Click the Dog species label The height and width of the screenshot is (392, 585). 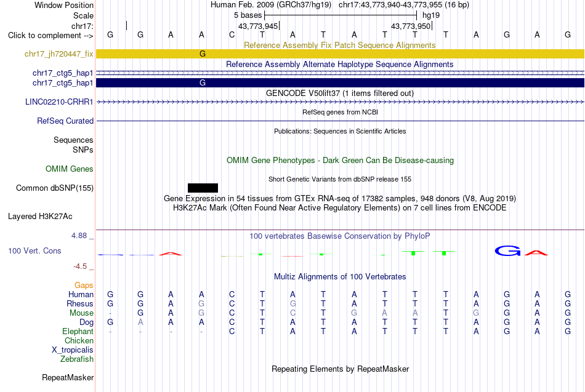tap(86, 322)
